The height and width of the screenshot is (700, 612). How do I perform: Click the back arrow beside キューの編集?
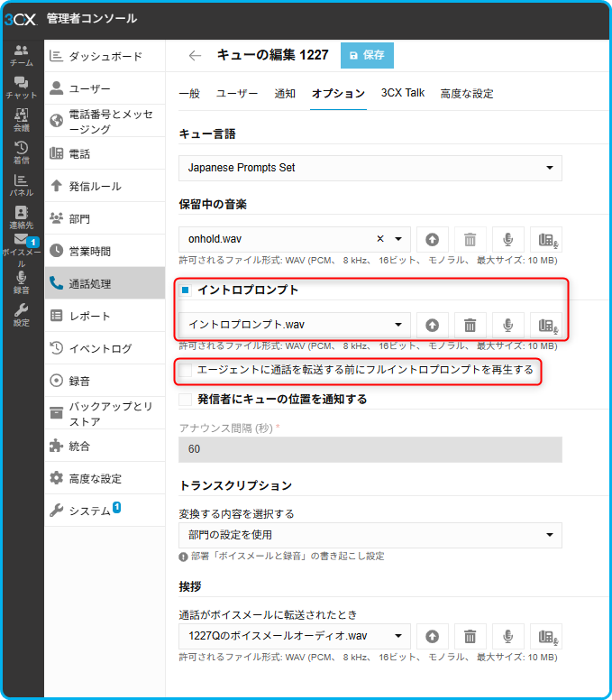tap(195, 55)
